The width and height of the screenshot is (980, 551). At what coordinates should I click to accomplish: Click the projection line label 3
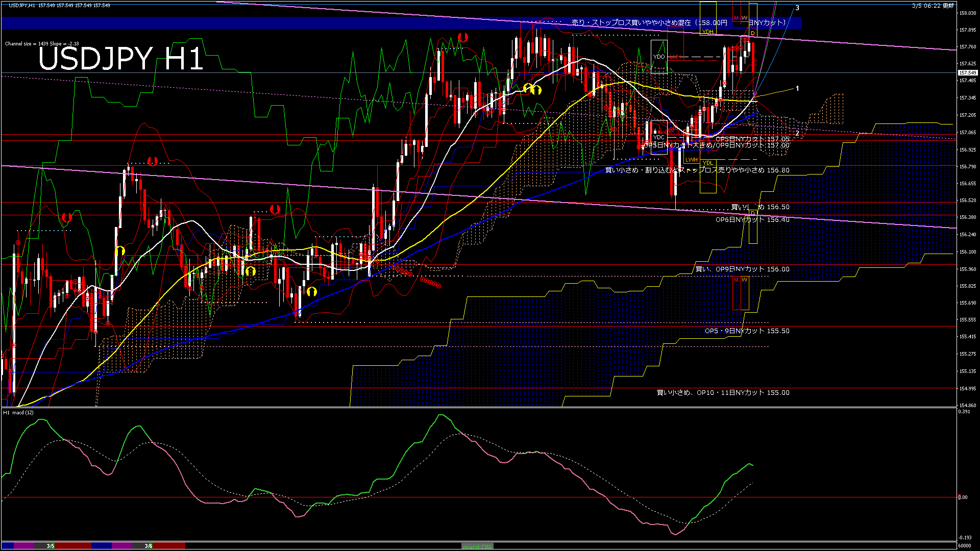coord(797,8)
